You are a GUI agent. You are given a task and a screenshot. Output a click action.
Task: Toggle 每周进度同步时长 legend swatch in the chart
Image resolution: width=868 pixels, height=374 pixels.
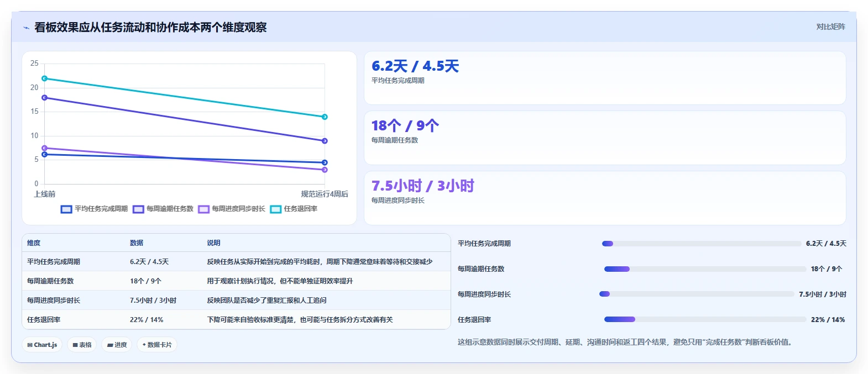click(x=204, y=209)
